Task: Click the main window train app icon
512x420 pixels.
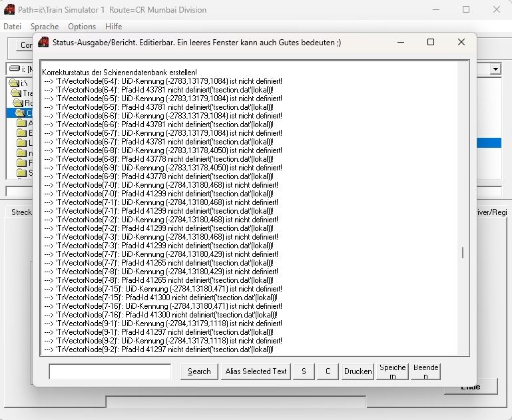Action: click(9, 9)
